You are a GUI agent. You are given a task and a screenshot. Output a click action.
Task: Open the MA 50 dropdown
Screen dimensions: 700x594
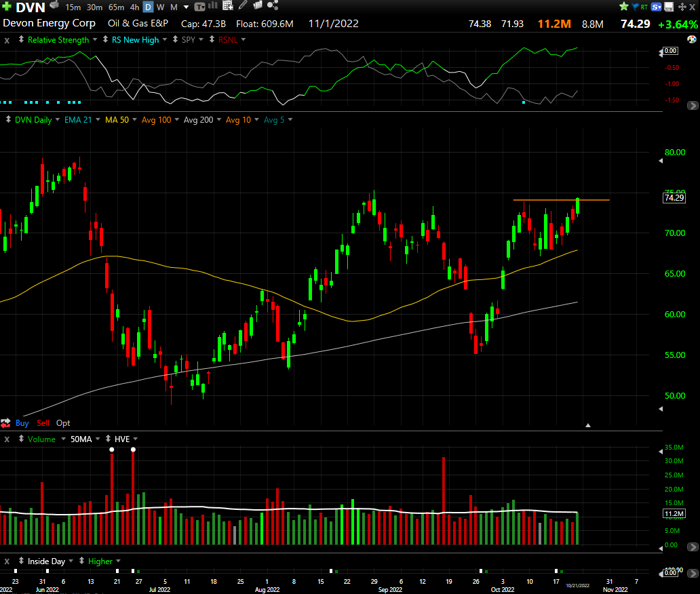(134, 119)
